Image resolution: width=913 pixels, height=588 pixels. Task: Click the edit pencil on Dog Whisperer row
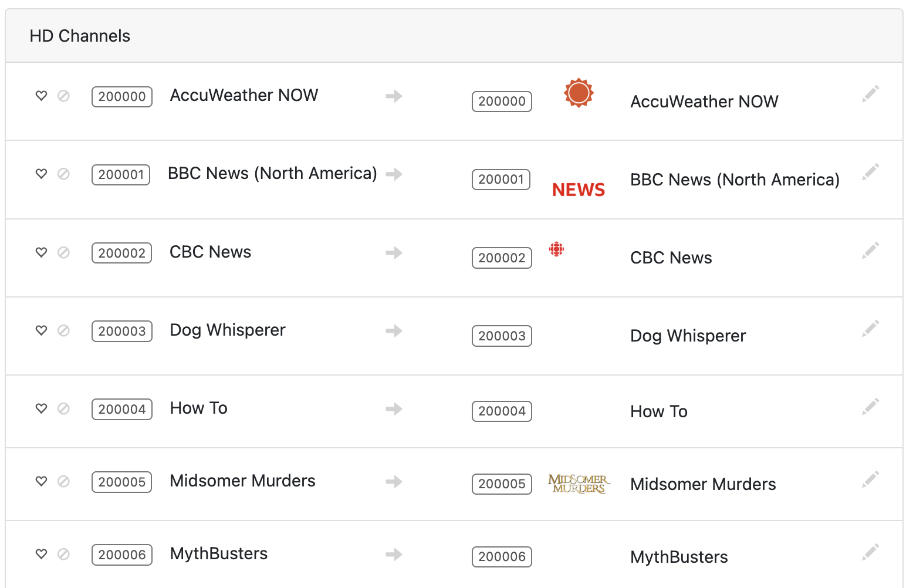click(870, 329)
